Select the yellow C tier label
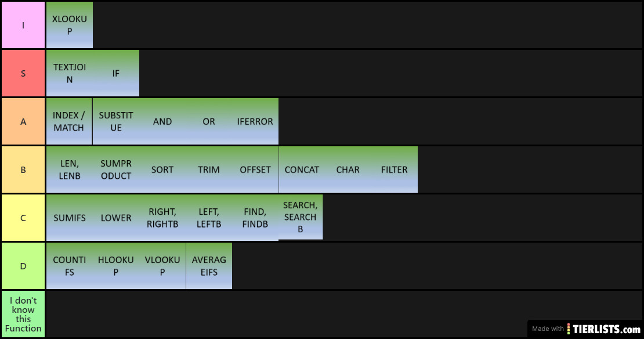The image size is (644, 339). [x=23, y=218]
